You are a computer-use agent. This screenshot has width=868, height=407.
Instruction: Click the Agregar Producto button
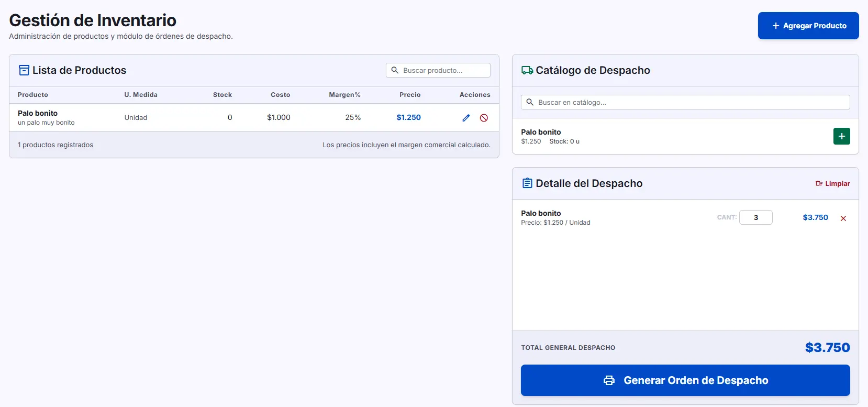tap(808, 26)
